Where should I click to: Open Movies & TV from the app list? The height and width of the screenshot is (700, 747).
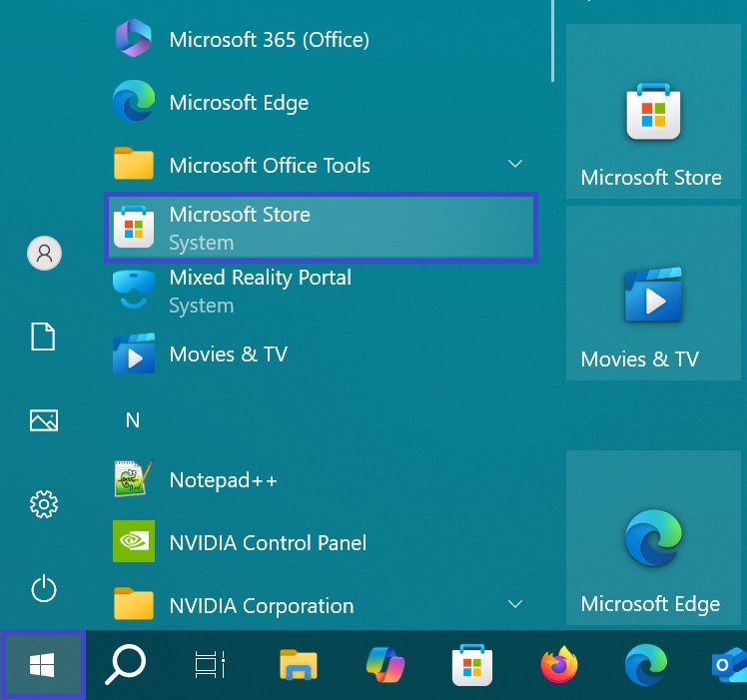[x=322, y=354]
